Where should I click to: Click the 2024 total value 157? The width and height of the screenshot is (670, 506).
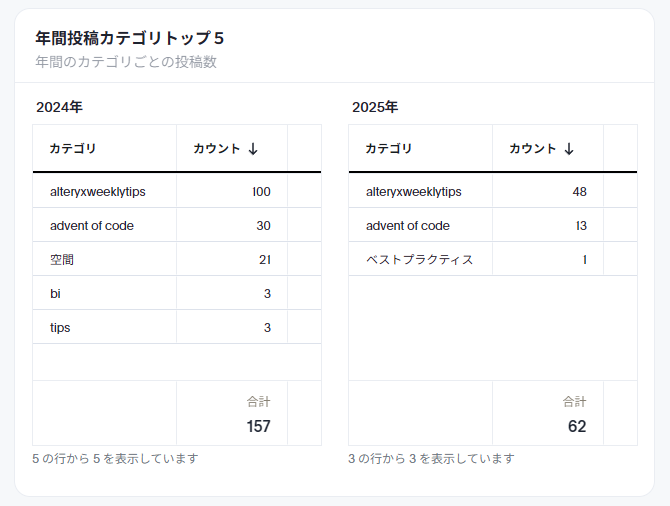pyautogui.click(x=258, y=426)
